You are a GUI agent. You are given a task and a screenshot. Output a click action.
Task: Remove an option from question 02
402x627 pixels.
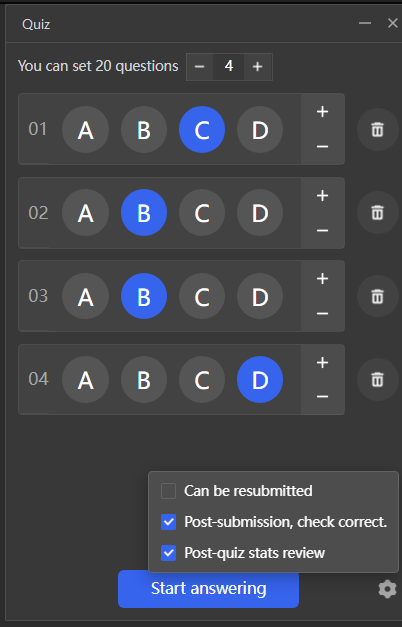pyautogui.click(x=322, y=231)
